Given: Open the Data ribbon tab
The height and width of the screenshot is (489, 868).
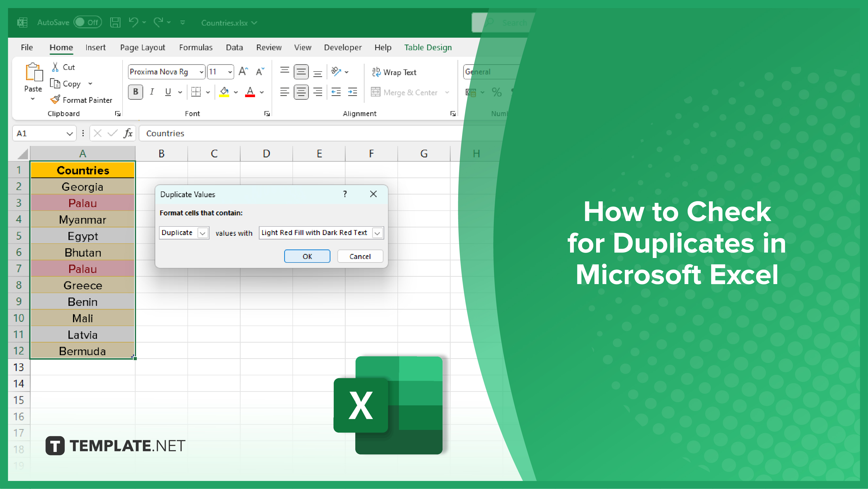Looking at the screenshot, I should tap(234, 47).
